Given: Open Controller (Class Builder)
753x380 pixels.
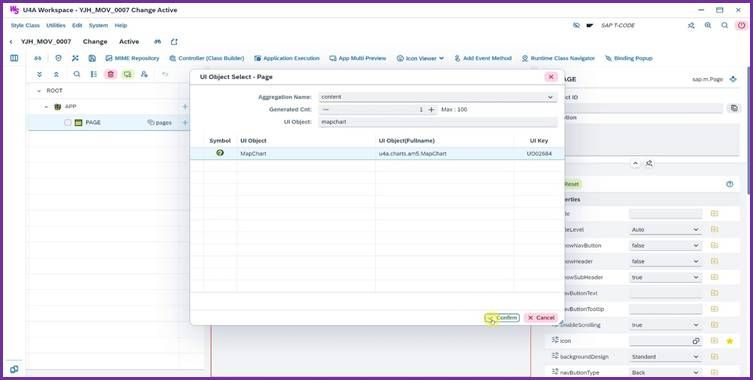Looking at the screenshot, I should [x=207, y=58].
